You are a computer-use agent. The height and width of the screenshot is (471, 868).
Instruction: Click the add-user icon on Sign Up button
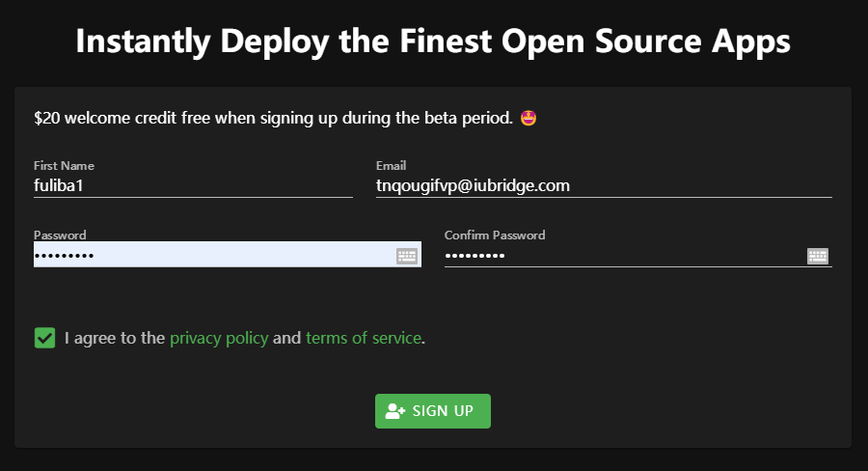(x=395, y=411)
